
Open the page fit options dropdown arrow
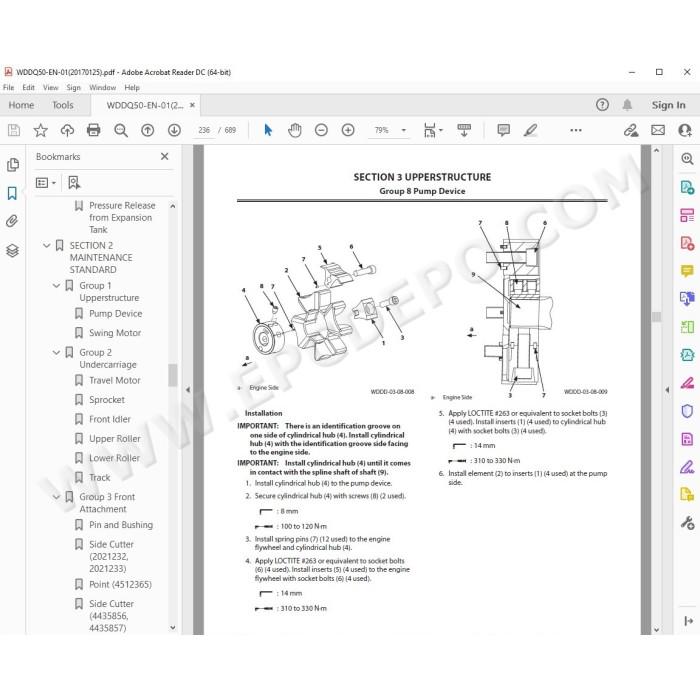coord(441,130)
